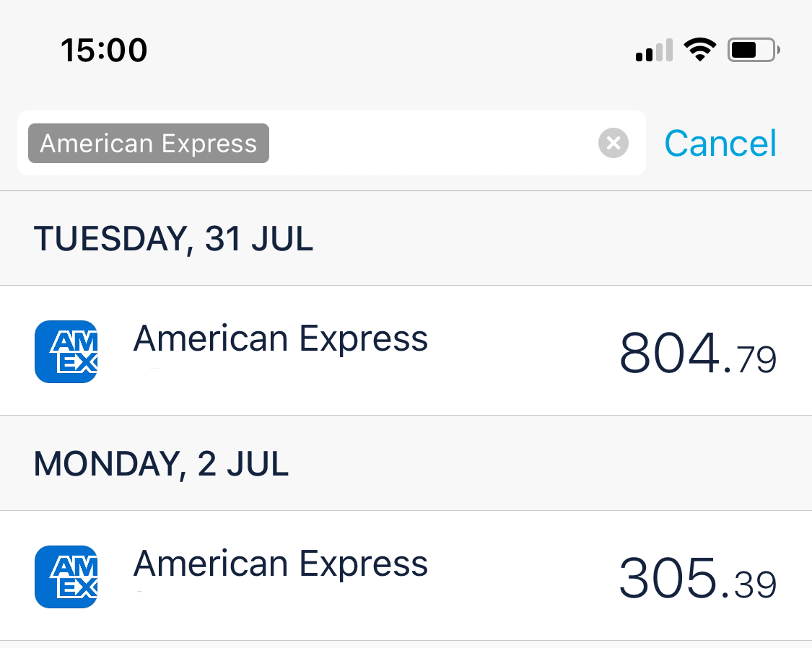Tap the American Express name under Monday
The height and width of the screenshot is (648, 812).
click(x=281, y=564)
